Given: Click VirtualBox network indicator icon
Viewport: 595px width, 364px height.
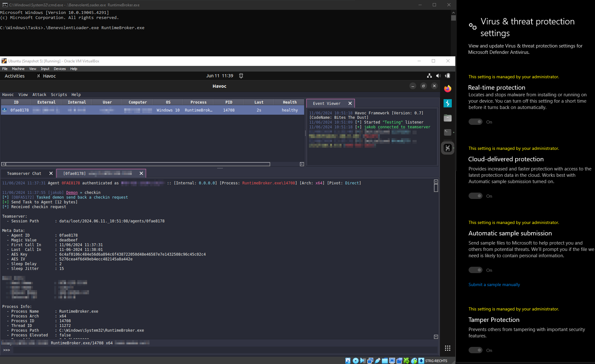Looking at the screenshot, I should tap(370, 361).
